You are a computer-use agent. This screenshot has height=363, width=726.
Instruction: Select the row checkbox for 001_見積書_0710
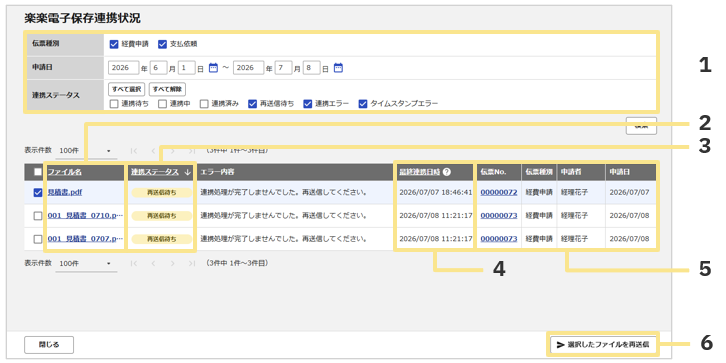pyautogui.click(x=38, y=216)
